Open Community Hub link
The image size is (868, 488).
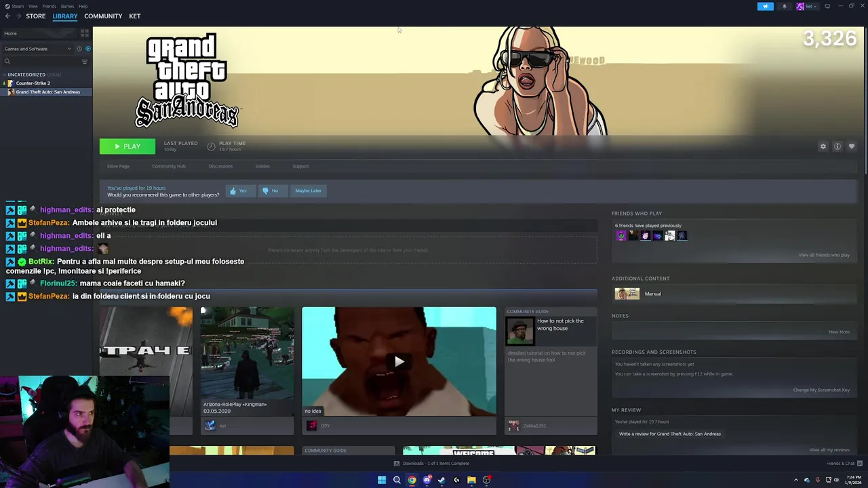[169, 166]
